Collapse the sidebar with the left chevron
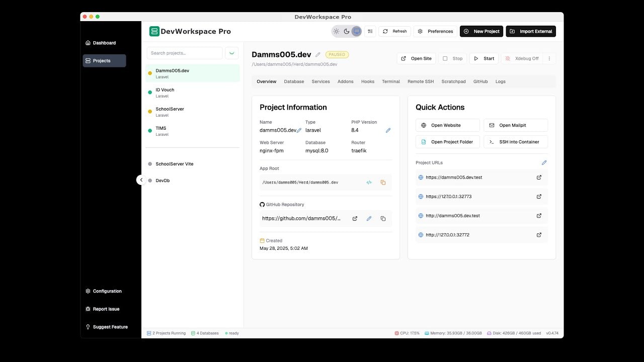 tap(141, 179)
